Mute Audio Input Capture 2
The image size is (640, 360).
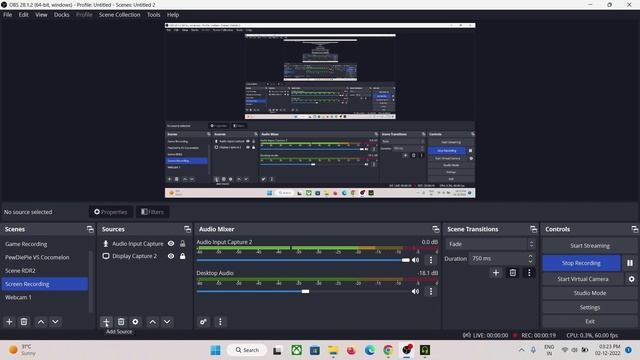tap(416, 260)
